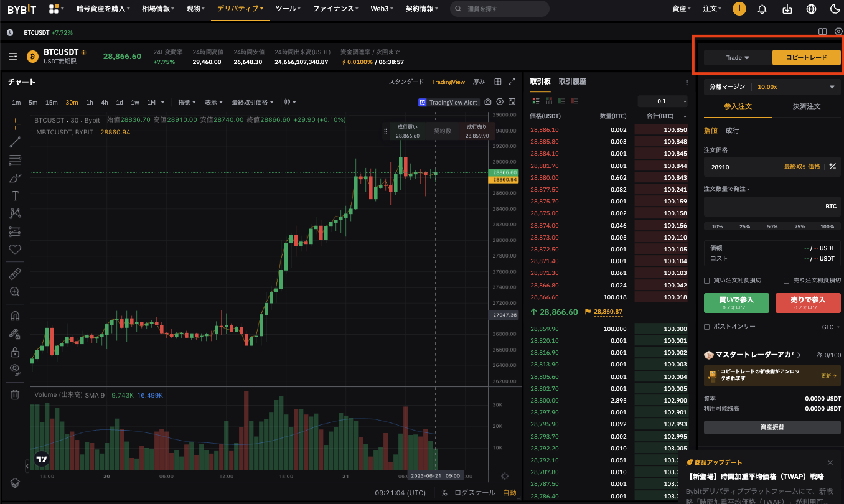Select the crosshair cursor tool on chart toolbar
Image resolution: width=844 pixels, height=504 pixels.
pos(16,124)
